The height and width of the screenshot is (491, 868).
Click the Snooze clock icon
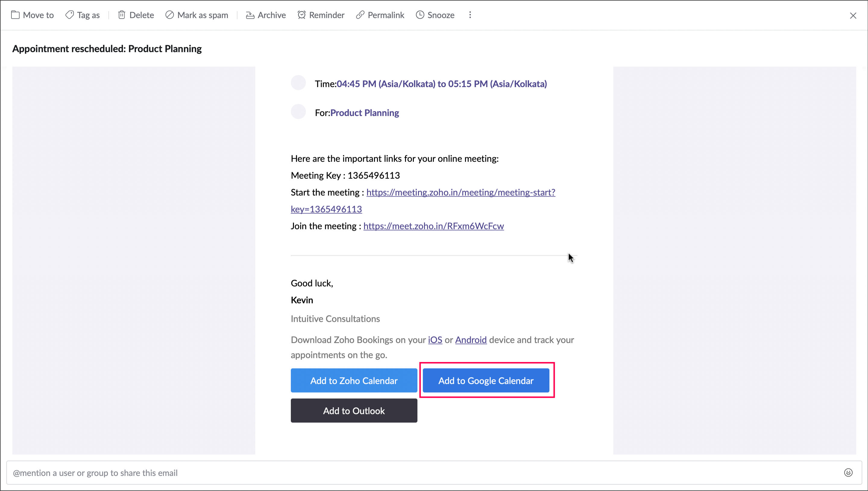tap(420, 15)
